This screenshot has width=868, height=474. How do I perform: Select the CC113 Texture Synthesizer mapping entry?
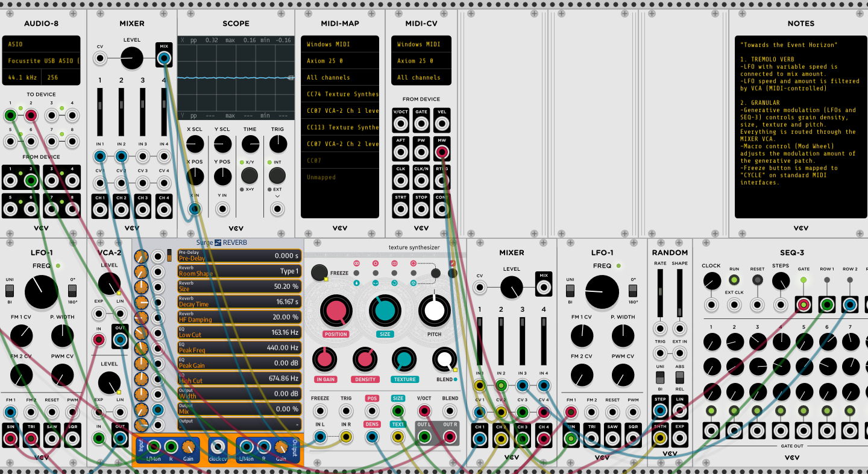coord(340,127)
